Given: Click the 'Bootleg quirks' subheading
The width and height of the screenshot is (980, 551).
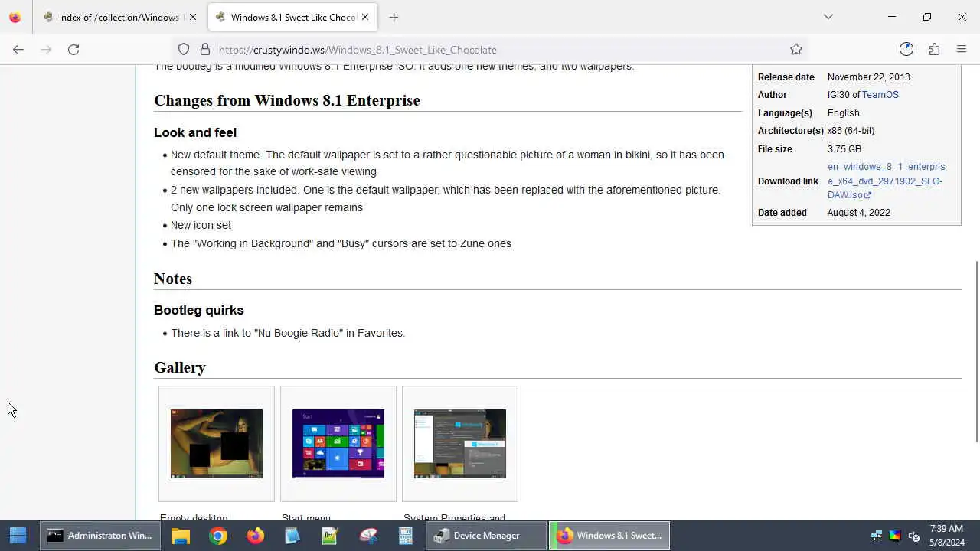Looking at the screenshot, I should tap(199, 310).
